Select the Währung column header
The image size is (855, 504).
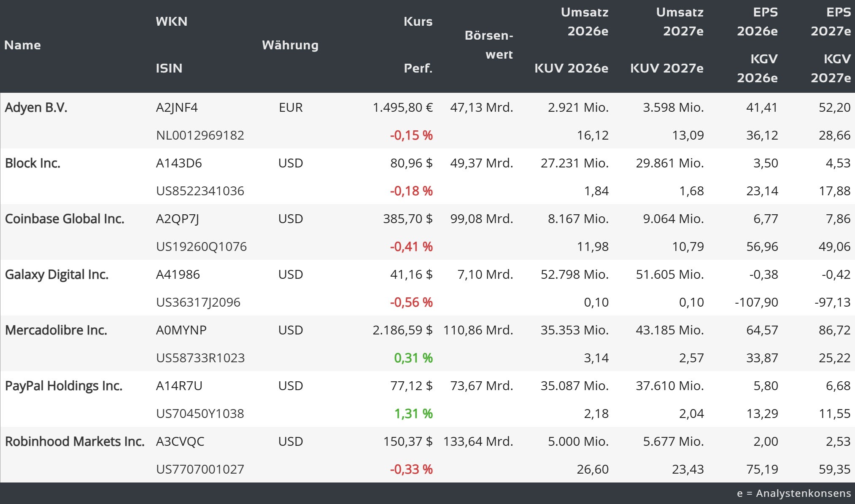[290, 45]
